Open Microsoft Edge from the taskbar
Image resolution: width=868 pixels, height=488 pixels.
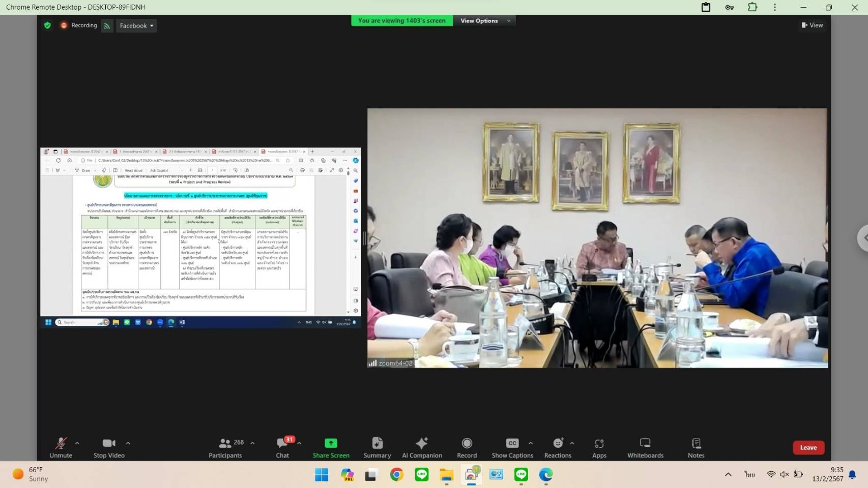tap(546, 475)
